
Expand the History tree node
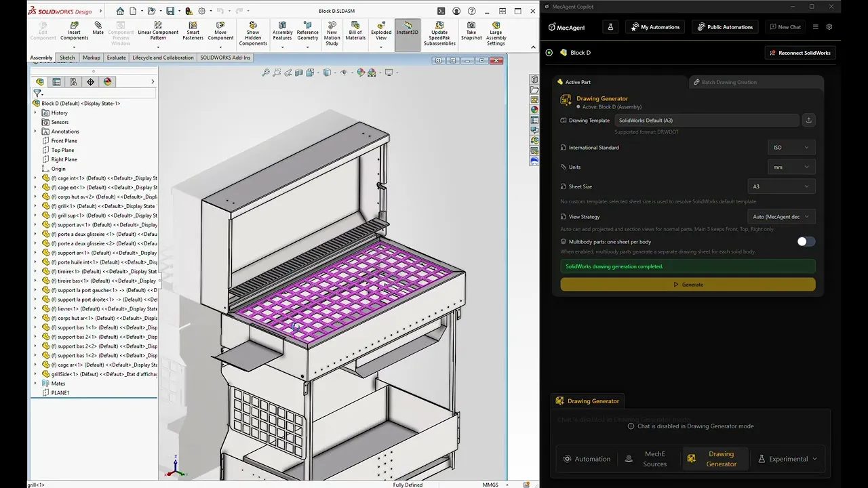pos(36,113)
